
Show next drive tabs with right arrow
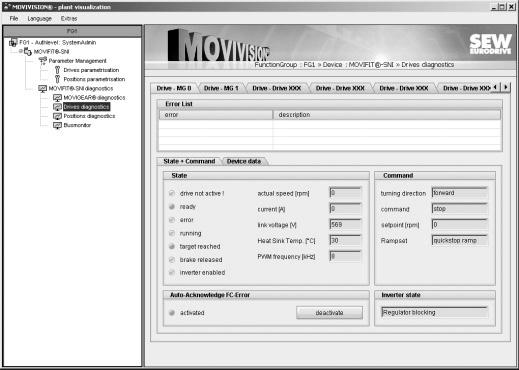pos(506,87)
